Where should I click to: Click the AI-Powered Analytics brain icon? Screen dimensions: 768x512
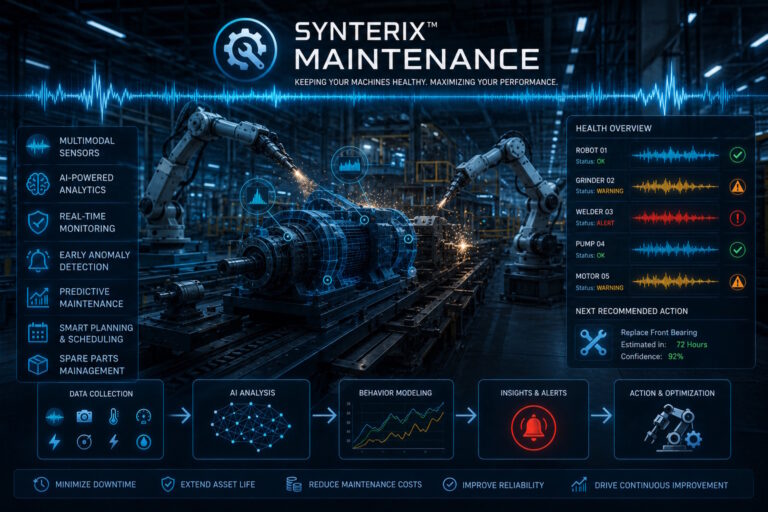[x=38, y=184]
